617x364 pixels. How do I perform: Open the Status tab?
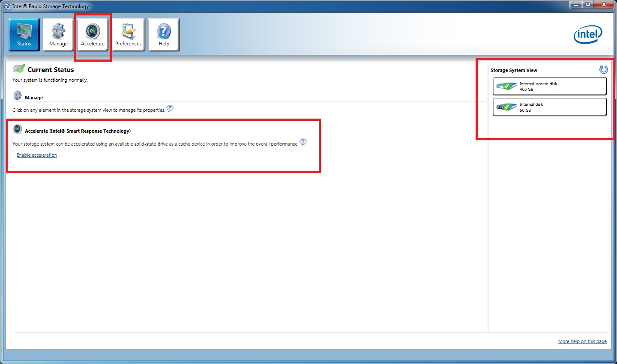click(x=24, y=35)
